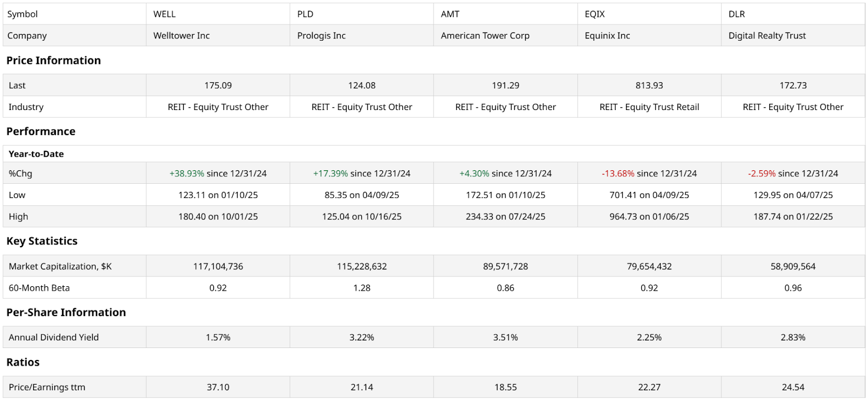868x406 pixels.
Task: Click the Price Information section heading
Action: [54, 61]
